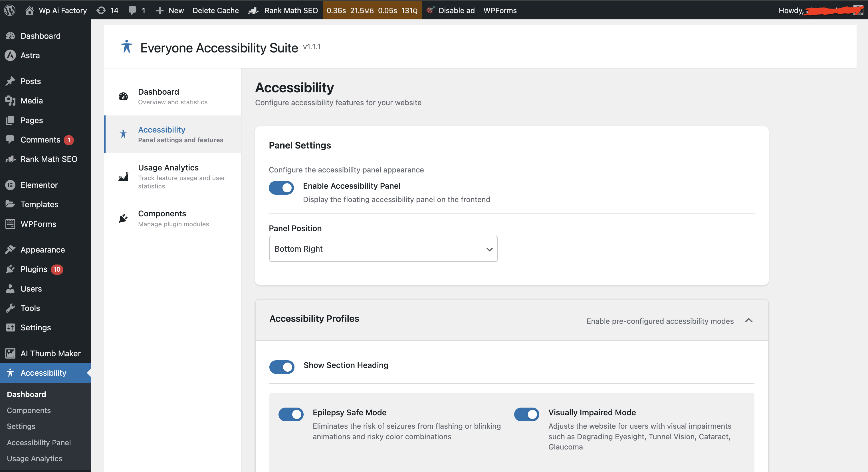The height and width of the screenshot is (472, 868).
Task: Click the Usage Analytics chart icon
Action: tap(123, 176)
